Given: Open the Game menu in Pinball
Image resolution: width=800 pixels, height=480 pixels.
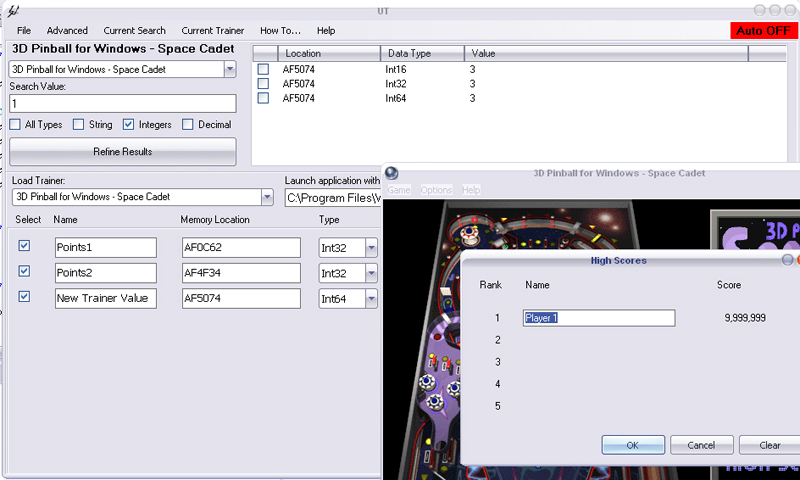Looking at the screenshot, I should [398, 190].
